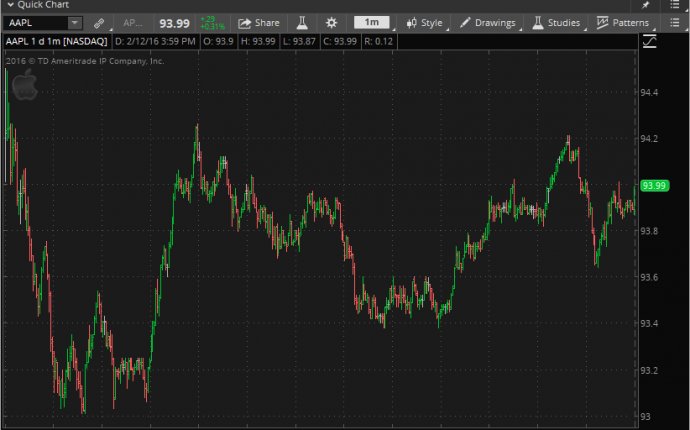Image resolution: width=690 pixels, height=430 pixels.
Task: Click the toolbar list menu icon
Action: coord(675,23)
